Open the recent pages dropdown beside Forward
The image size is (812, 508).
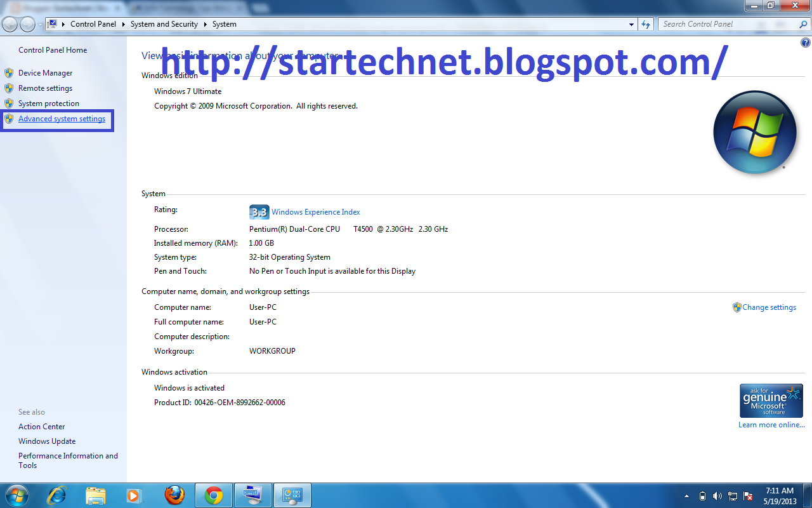(41, 25)
